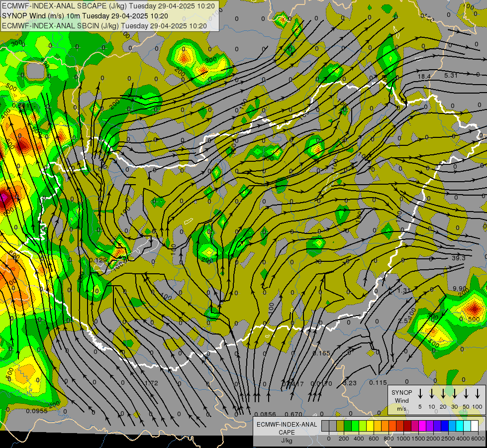Click the 30 m/s wind arrow in SYNOP legend
487x448 pixels.
pyautogui.click(x=454, y=393)
